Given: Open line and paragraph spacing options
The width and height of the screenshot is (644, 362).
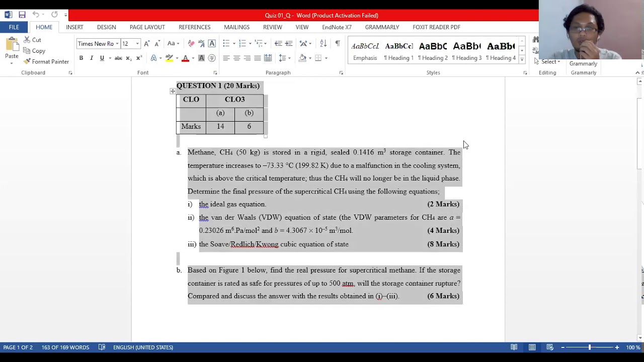Looking at the screenshot, I should point(285,58).
